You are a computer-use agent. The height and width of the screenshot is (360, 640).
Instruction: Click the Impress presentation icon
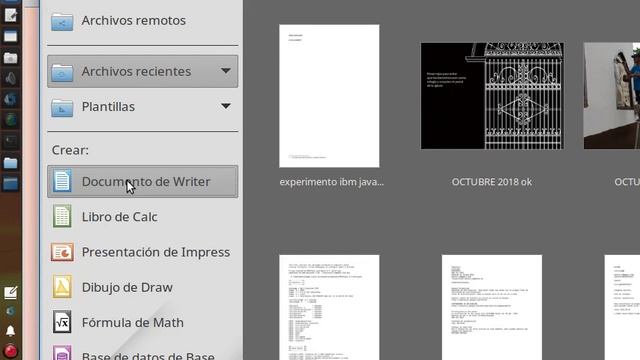(x=62, y=252)
